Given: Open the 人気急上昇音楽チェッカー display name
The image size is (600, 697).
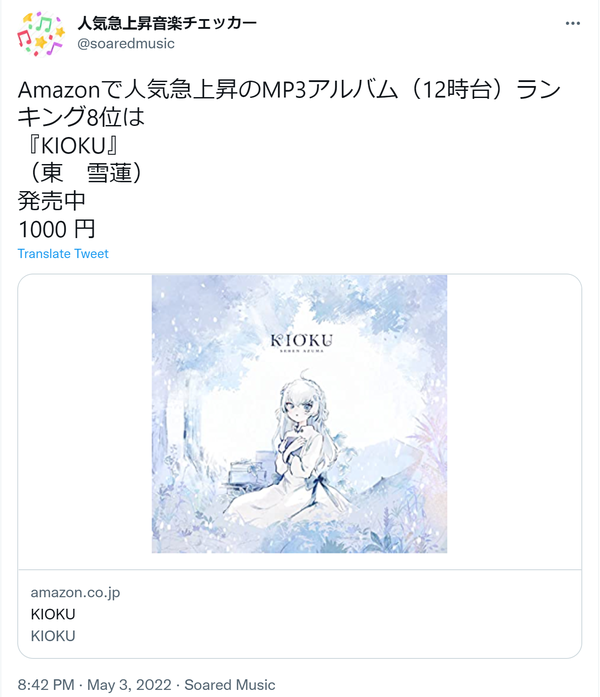Looking at the screenshot, I should pyautogui.click(x=167, y=23).
